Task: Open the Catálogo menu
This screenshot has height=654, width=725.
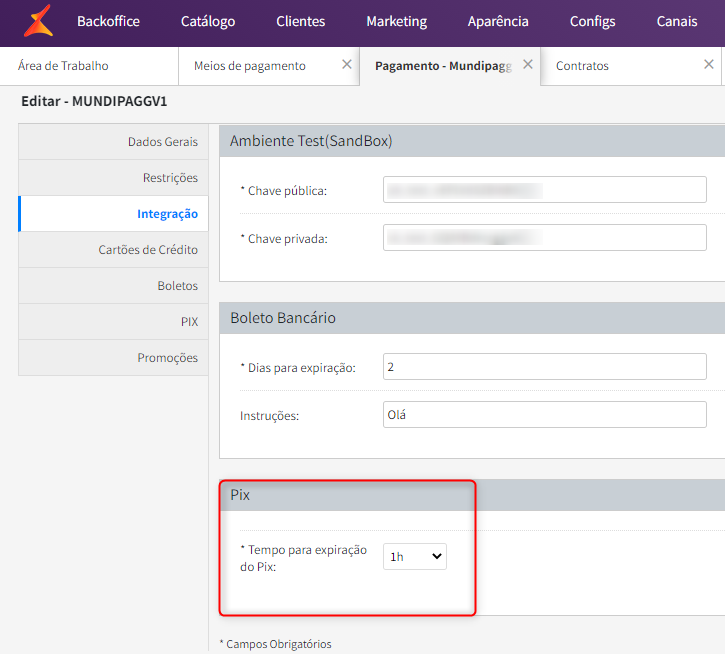Action: pyautogui.click(x=208, y=21)
